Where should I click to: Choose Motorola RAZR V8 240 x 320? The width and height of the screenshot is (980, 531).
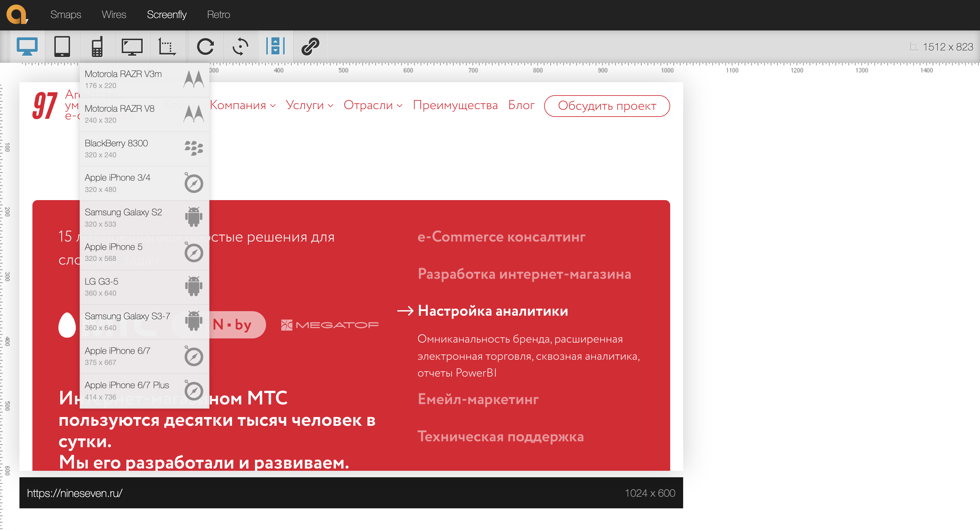(x=145, y=114)
